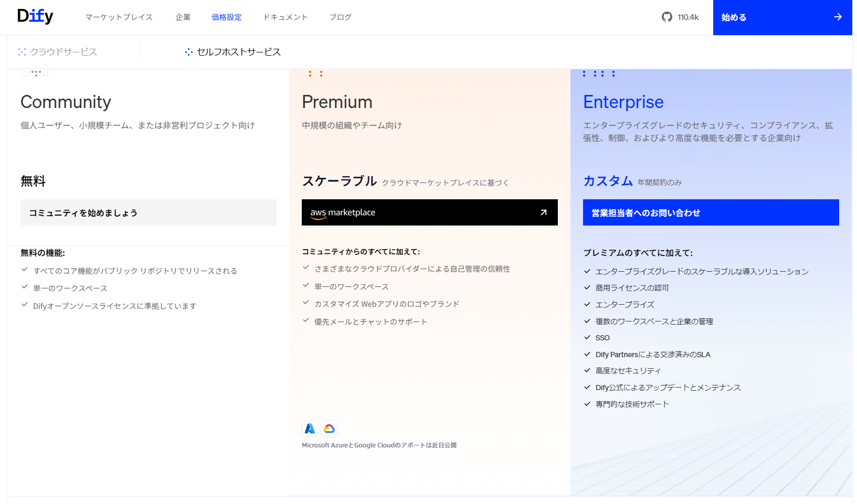The image size is (857, 504).
Task: Click the セルフホストサービス tab dots icon
Action: point(189,52)
